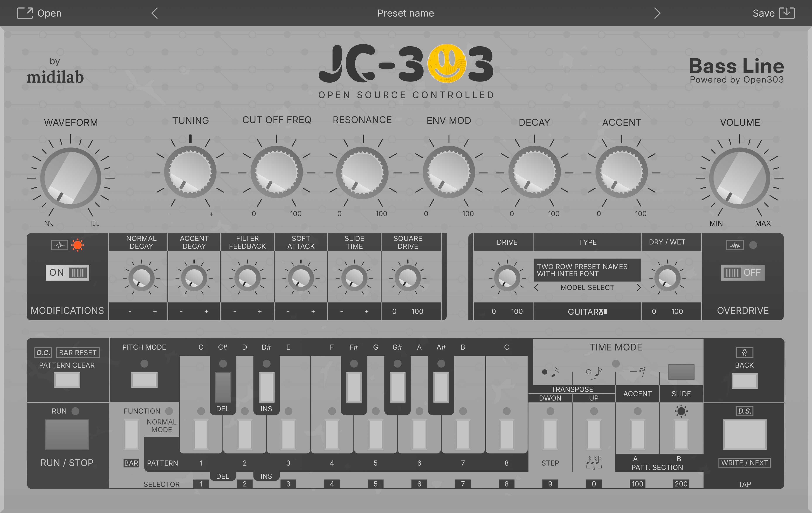Click the rest symbol icon
Viewport: 812px width, 513px height.
click(638, 372)
